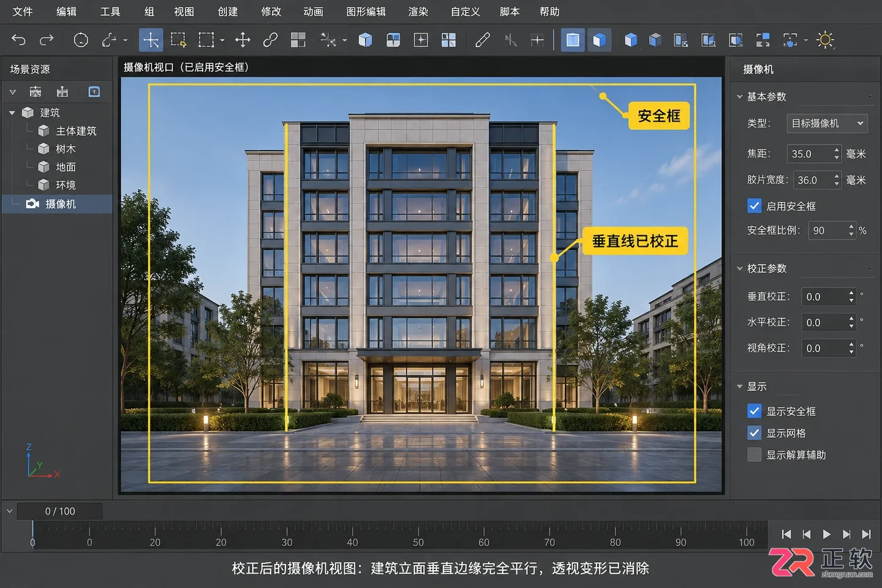Screen dimensions: 882x588
Task: Step to the next frame
Action: pos(846,534)
